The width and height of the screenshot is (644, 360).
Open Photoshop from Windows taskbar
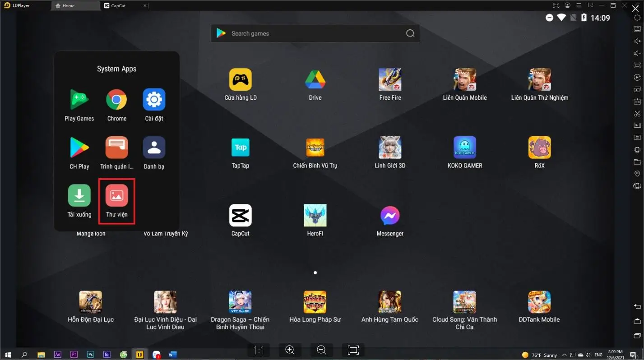pyautogui.click(x=91, y=355)
